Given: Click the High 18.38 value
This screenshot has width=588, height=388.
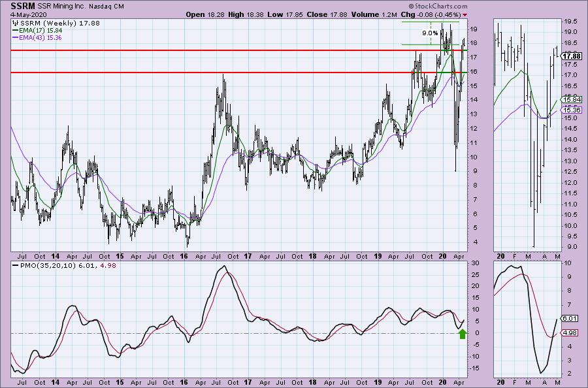Looking at the screenshot, I should [x=246, y=14].
